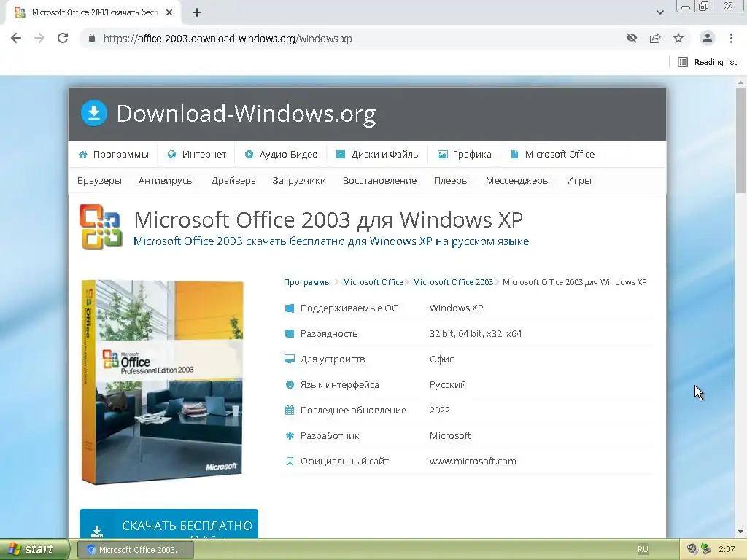
Task: Click the info icon beside Язык интерфейса
Action: tap(290, 385)
